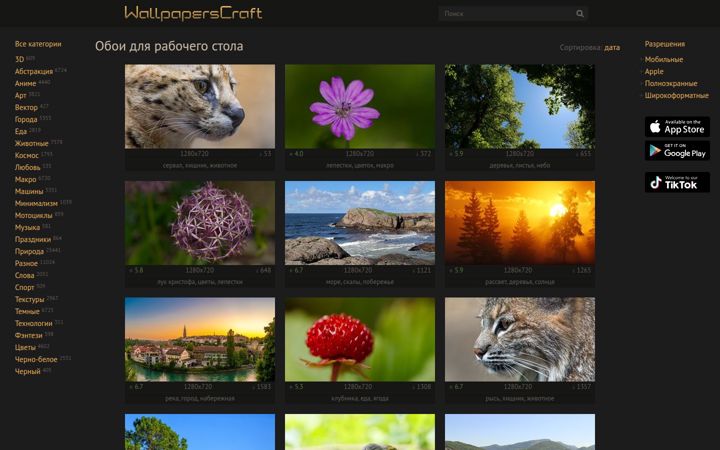Viewport: 720px width, 450px height.
Task: Open the App Store download badge
Action: click(x=677, y=127)
